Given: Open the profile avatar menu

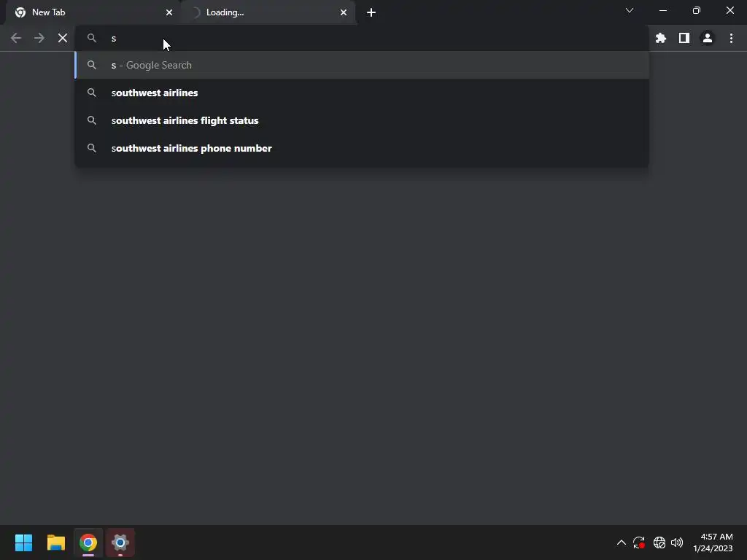Looking at the screenshot, I should pyautogui.click(x=708, y=38).
